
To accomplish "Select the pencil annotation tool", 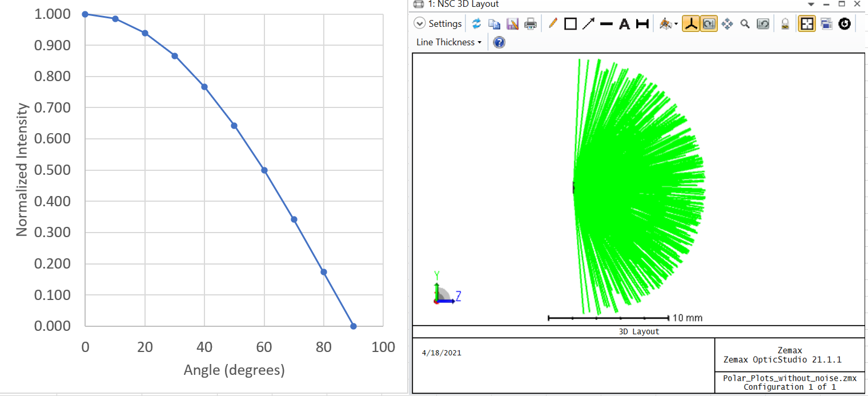I will point(552,23).
